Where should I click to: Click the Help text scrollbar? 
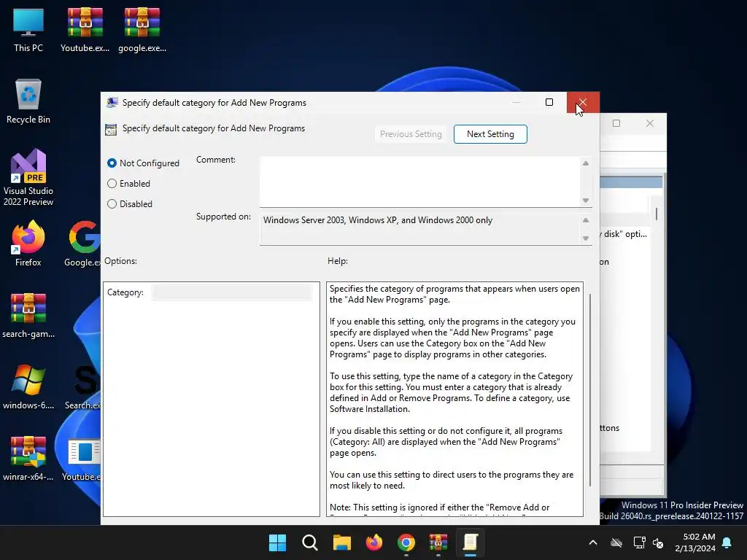pos(590,389)
